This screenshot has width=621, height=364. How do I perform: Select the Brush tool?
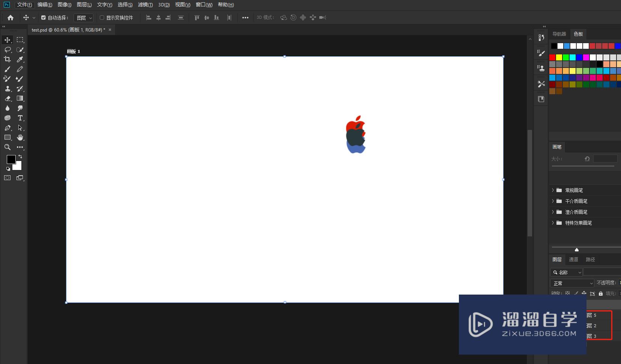click(x=8, y=69)
